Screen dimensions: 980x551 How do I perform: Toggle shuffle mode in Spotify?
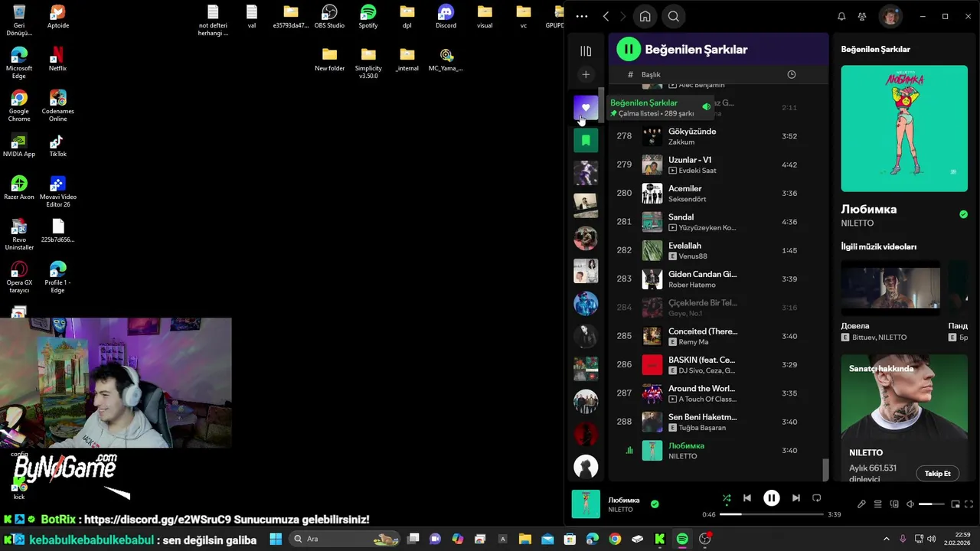click(x=727, y=498)
